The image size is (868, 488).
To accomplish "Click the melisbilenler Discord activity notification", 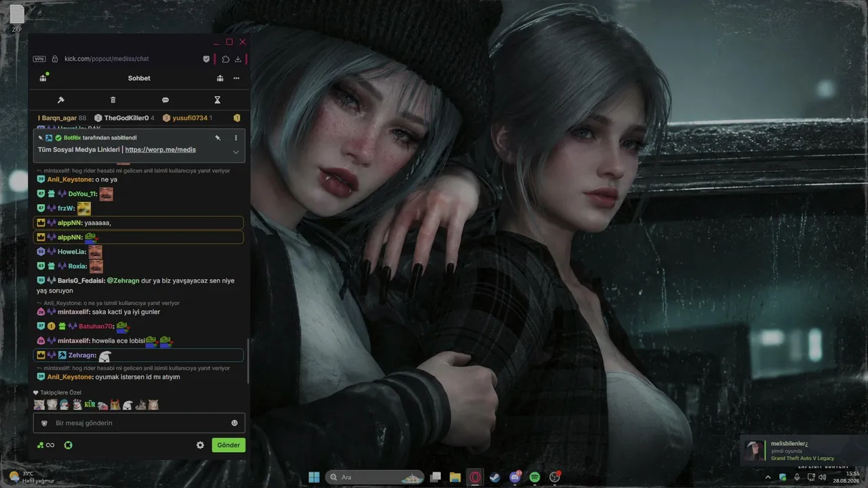I will 804,451.
